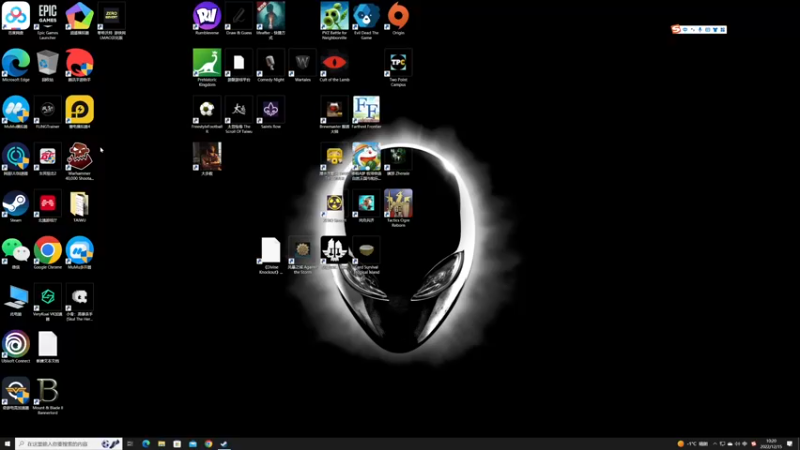Open the Baidu Netdisk cloud shortcut

tap(16, 18)
